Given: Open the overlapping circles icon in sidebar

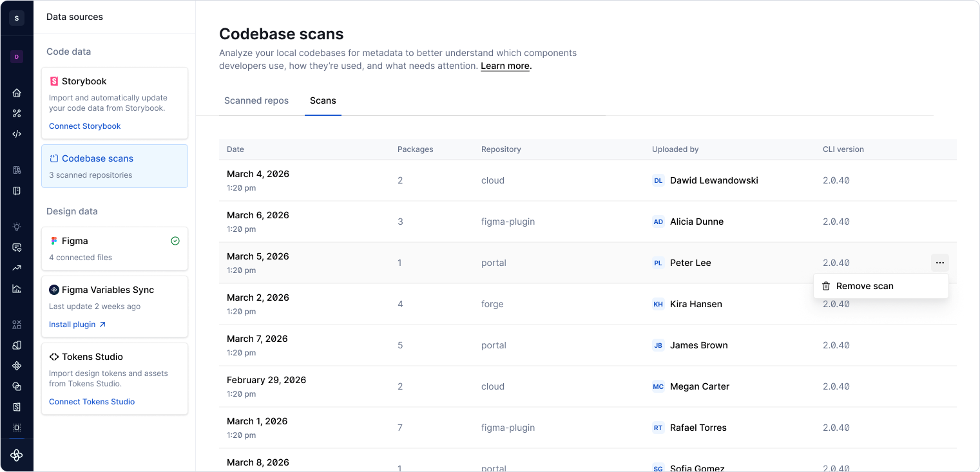Looking at the screenshot, I should 17,386.
